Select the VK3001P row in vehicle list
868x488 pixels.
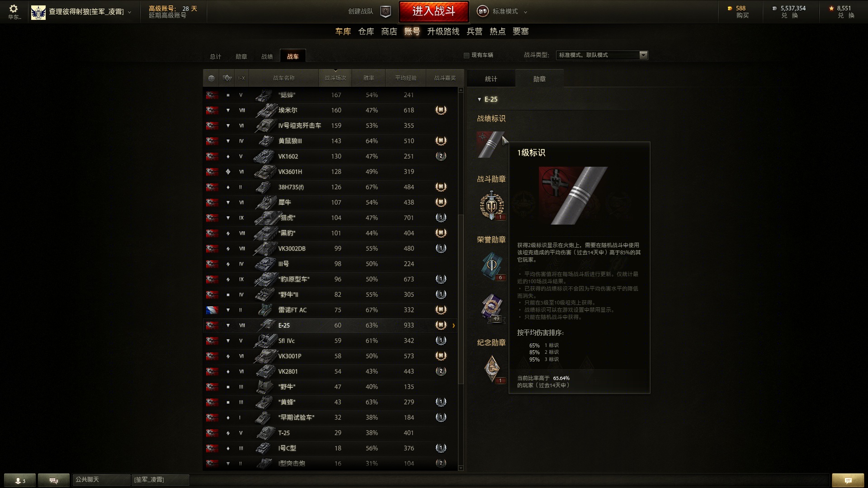click(330, 356)
